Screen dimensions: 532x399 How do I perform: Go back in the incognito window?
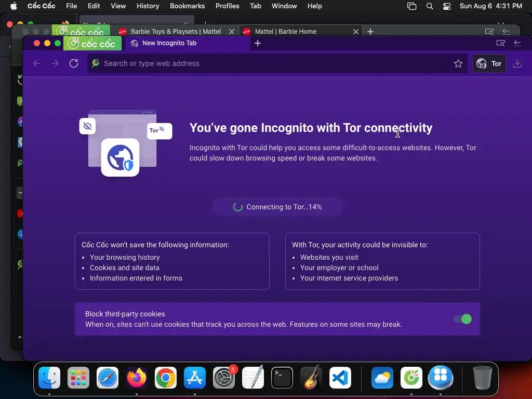click(x=37, y=63)
